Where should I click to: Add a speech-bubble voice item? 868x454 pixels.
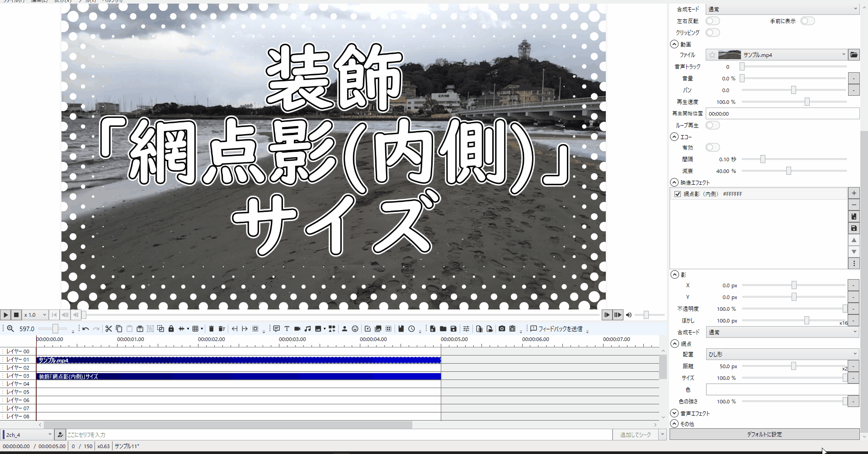coord(276,329)
